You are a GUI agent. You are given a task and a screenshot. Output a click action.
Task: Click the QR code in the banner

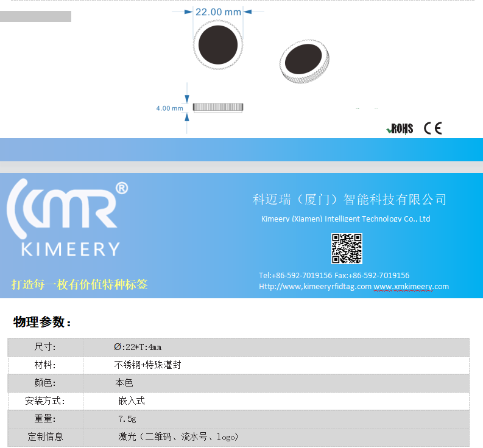tap(347, 248)
